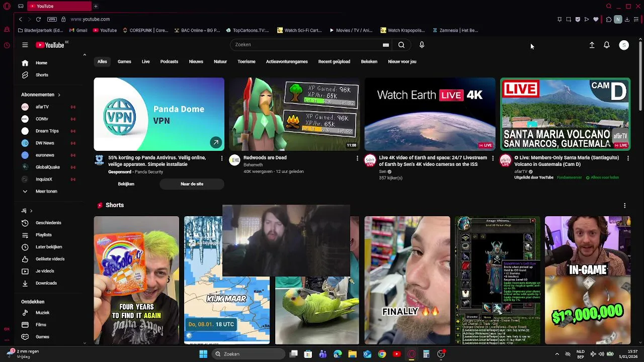Click the Bekijken button on the ad

[x=126, y=184]
